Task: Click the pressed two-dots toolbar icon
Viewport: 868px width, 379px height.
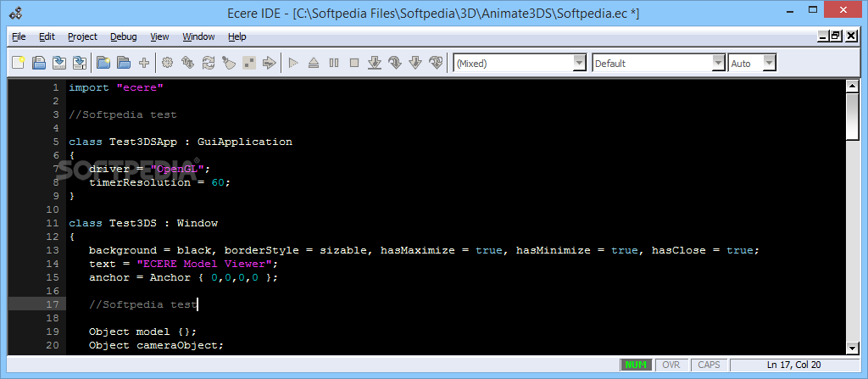Action: point(249,63)
